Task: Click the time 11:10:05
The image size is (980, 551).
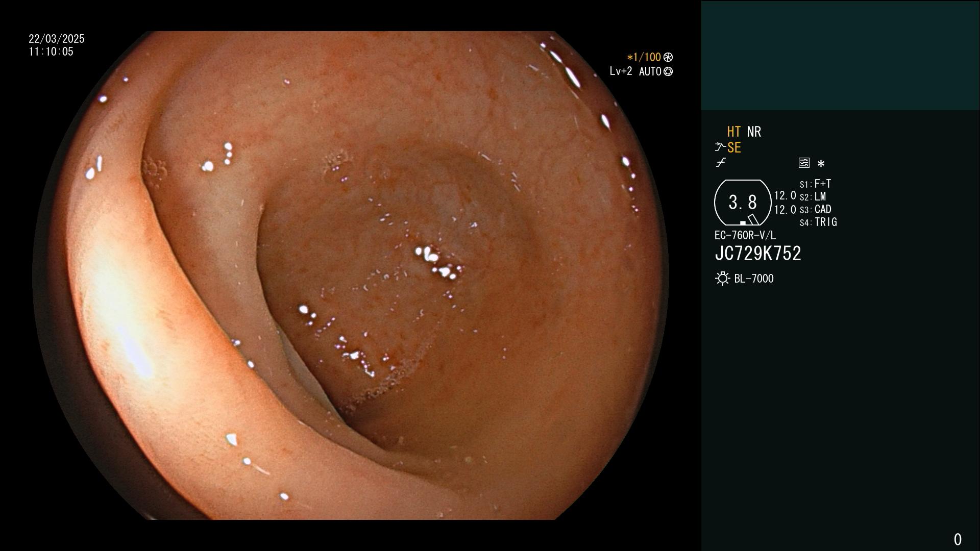Action: [x=51, y=52]
